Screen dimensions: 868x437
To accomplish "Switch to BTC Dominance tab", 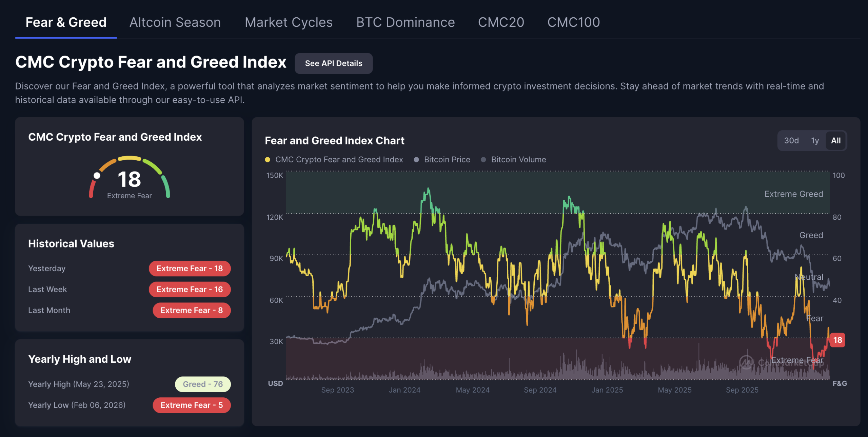I will click(x=405, y=22).
